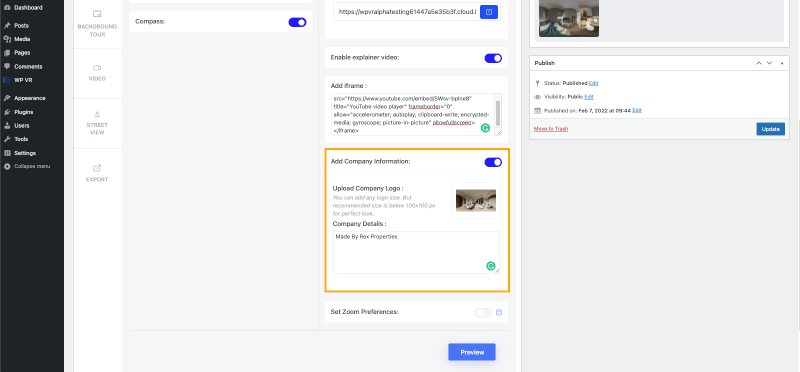Disable the explainer video toggle

493,58
